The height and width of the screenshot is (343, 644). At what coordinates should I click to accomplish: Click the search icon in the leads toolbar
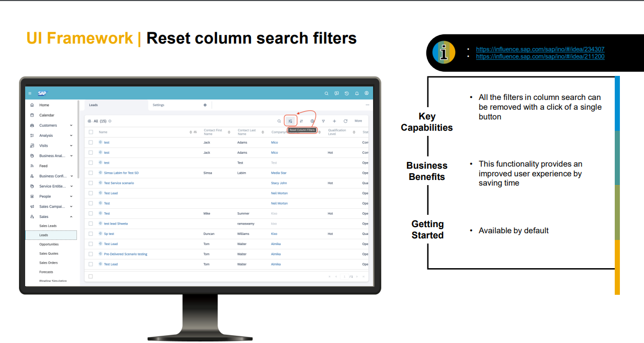coord(279,121)
